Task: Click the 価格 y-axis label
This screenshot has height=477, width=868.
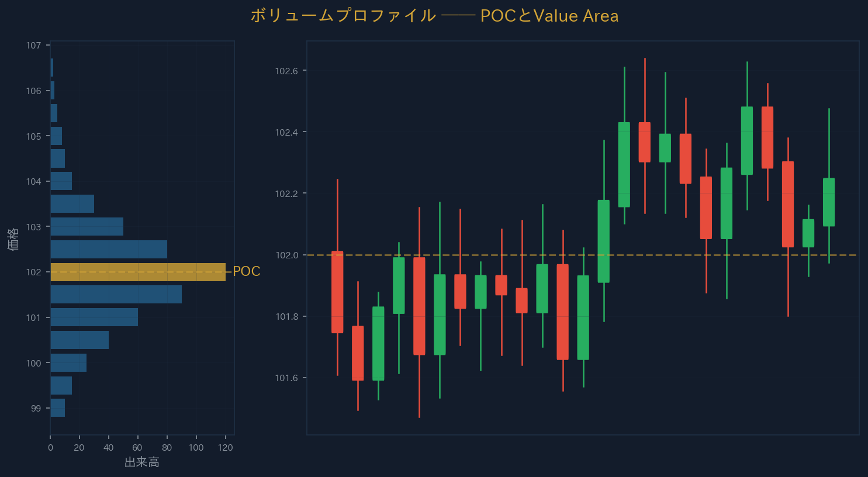Action: (13, 240)
